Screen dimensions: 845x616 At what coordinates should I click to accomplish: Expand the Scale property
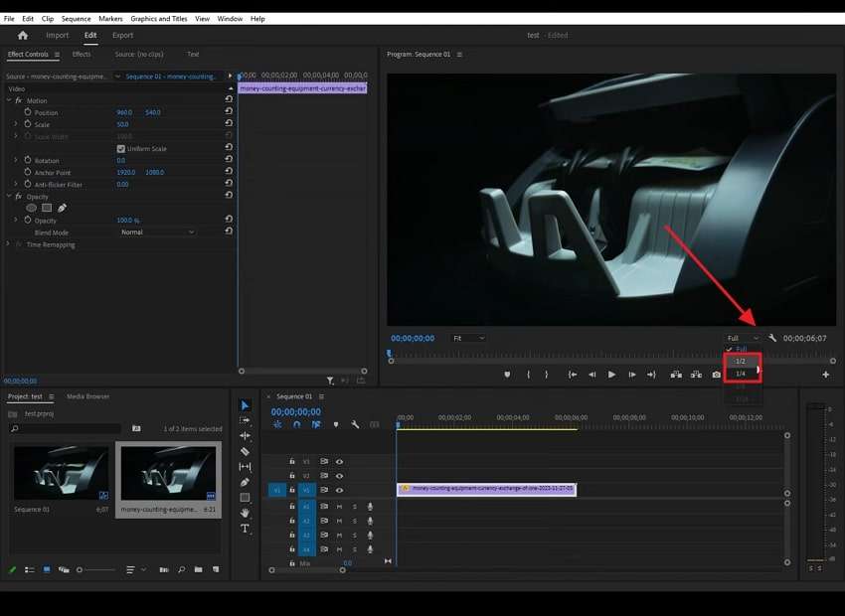click(16, 124)
